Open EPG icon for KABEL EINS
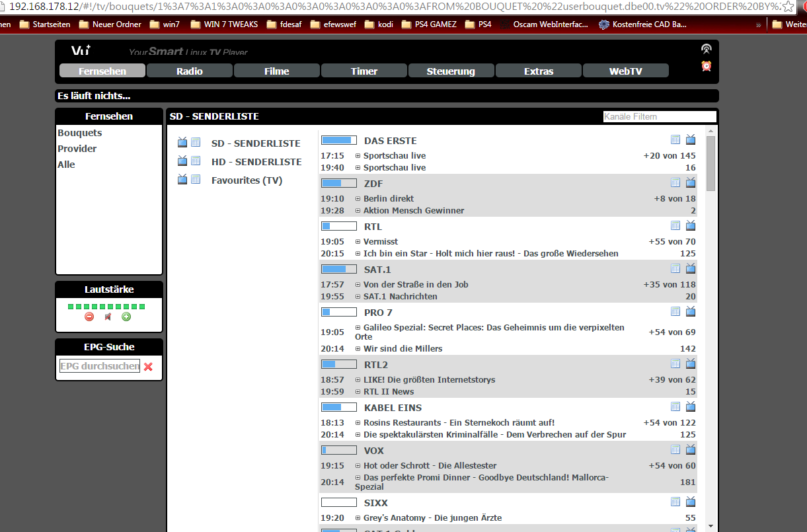807x532 pixels. [675, 406]
